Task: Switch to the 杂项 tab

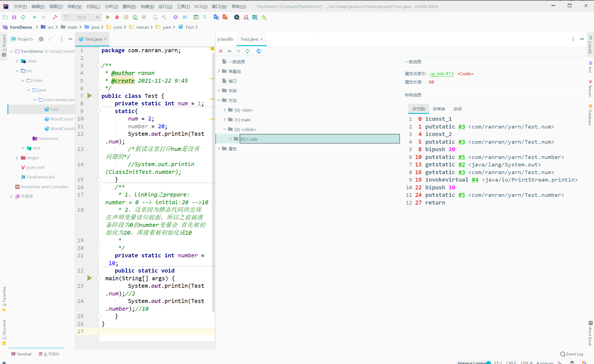Action: [458, 109]
